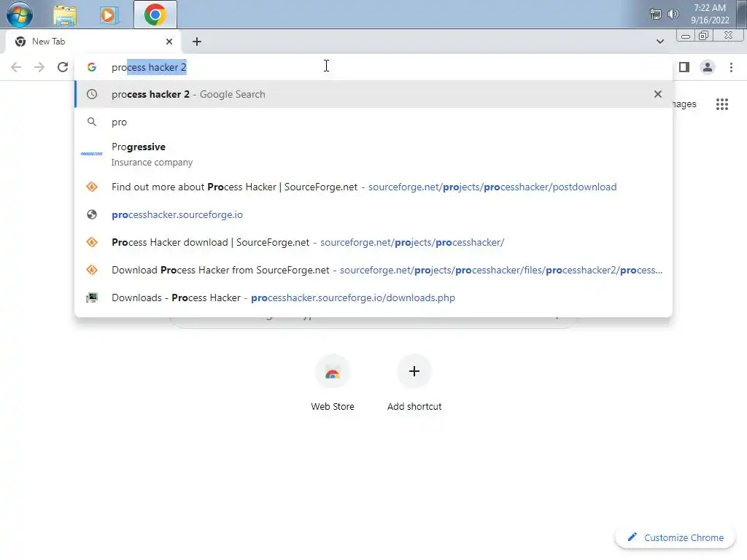Open 'Downloads - Process Hacker' suggestion

click(x=373, y=297)
